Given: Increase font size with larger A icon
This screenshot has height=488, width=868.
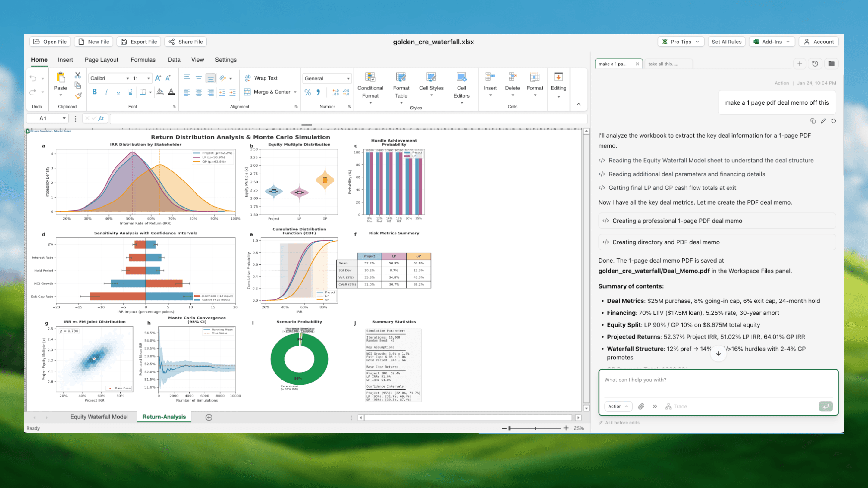Looking at the screenshot, I should [x=158, y=78].
